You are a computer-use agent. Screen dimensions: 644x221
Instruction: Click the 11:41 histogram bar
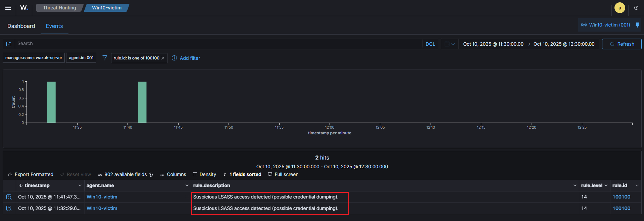142,102
